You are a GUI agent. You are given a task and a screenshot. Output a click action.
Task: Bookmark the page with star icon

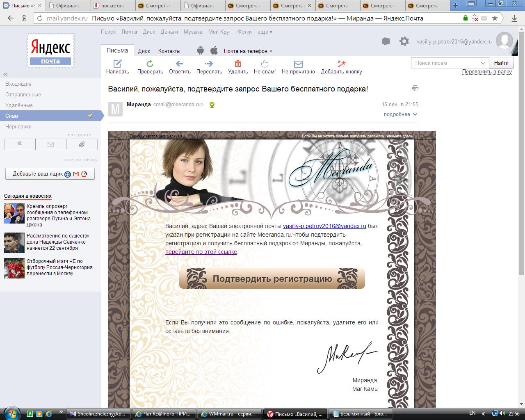point(495,18)
